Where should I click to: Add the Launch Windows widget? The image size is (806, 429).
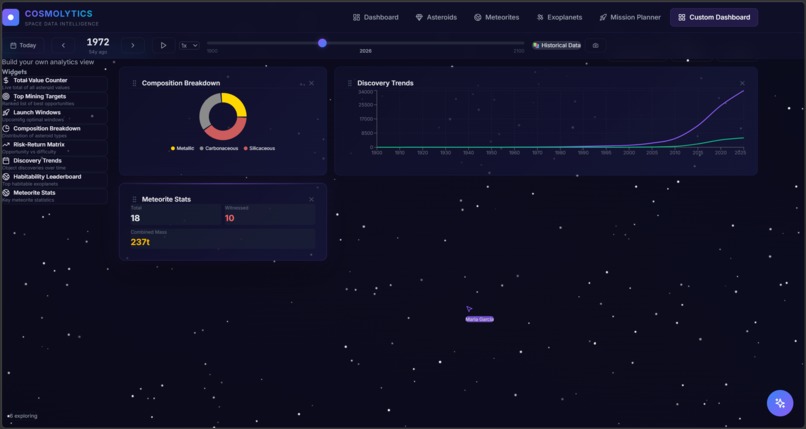54,116
